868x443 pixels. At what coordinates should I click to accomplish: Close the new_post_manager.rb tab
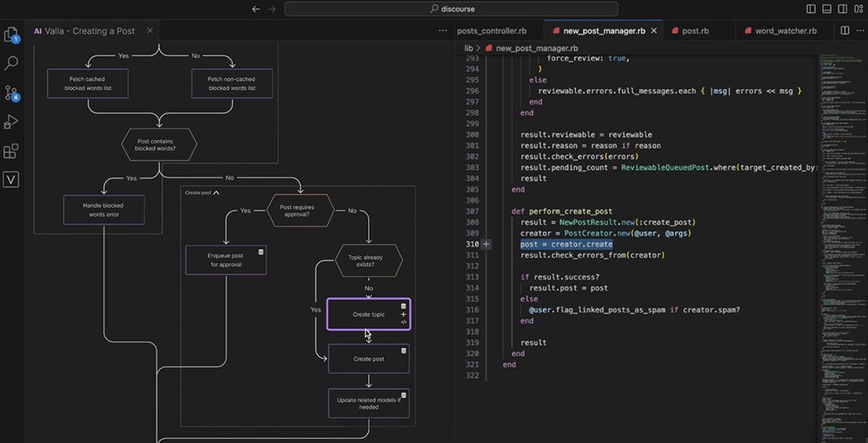tap(654, 31)
